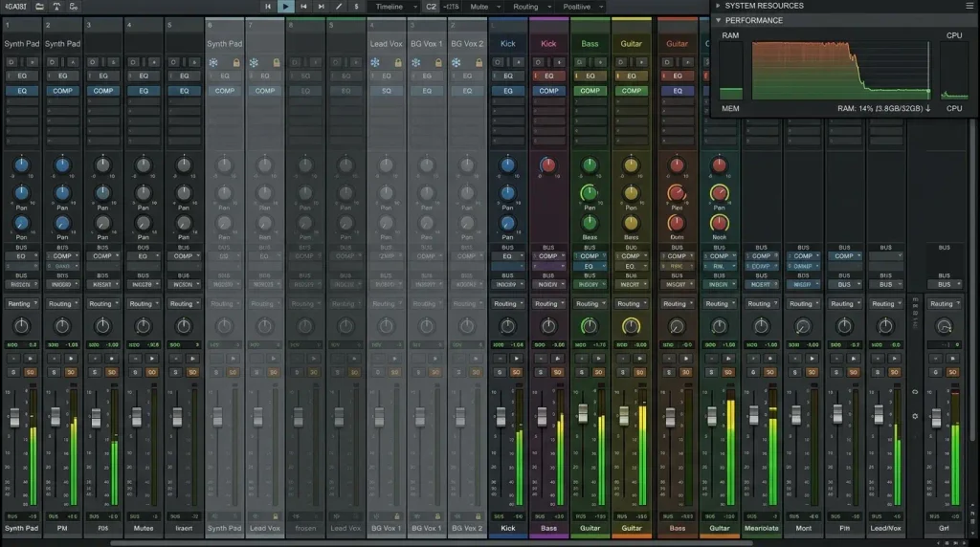Screen dimensions: 980x547
Task: Toggle the blue EQ insert on channel 1
Action: click(22, 91)
